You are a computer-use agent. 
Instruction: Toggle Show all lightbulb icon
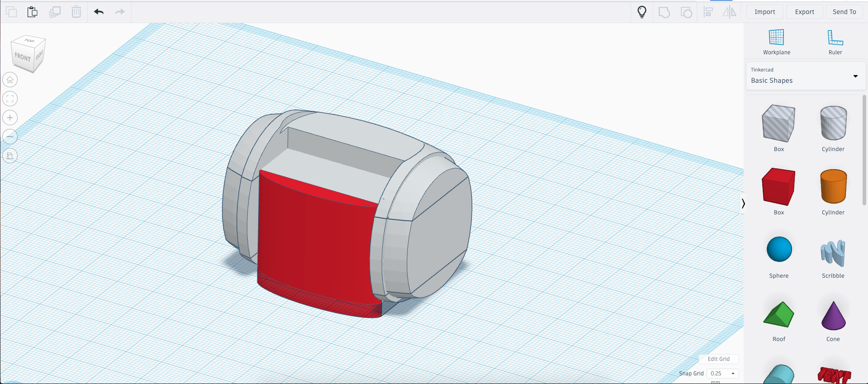pyautogui.click(x=642, y=12)
